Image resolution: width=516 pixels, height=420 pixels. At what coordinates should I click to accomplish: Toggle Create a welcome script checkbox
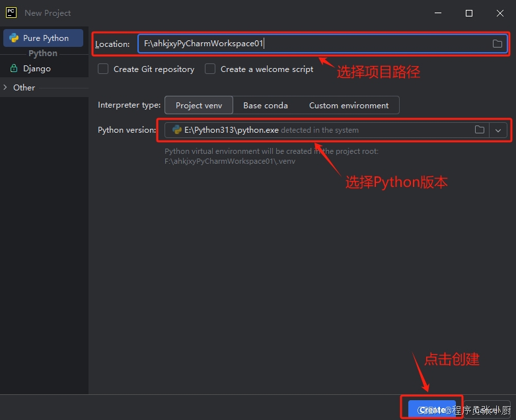pyautogui.click(x=210, y=69)
